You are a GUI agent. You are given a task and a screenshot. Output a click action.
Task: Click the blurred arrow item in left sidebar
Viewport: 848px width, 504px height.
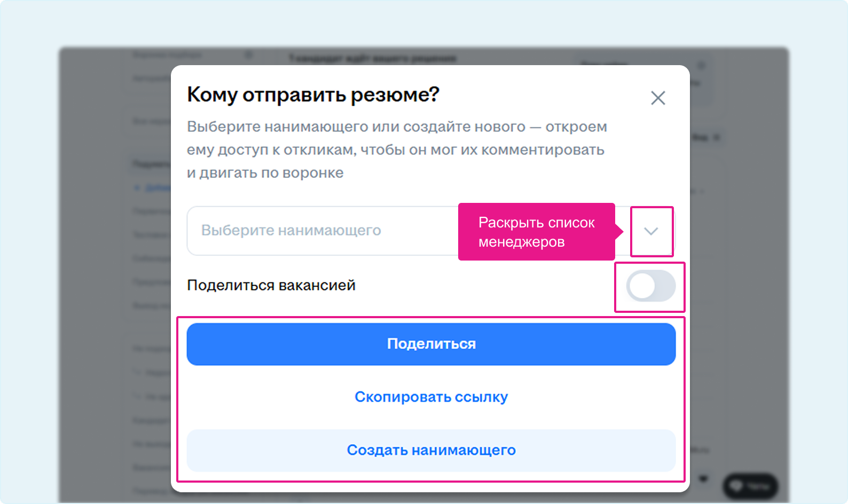pos(152,372)
